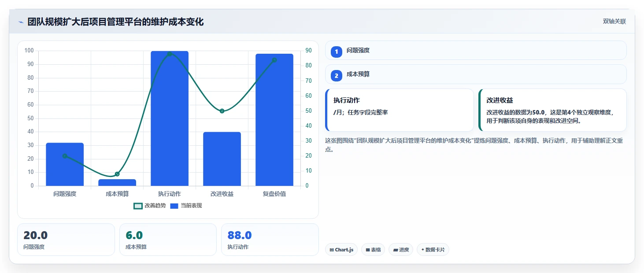Screen dimensions: 644x273
Task: Click the summary paragraph starting 这张图围绕
Action: [474, 145]
